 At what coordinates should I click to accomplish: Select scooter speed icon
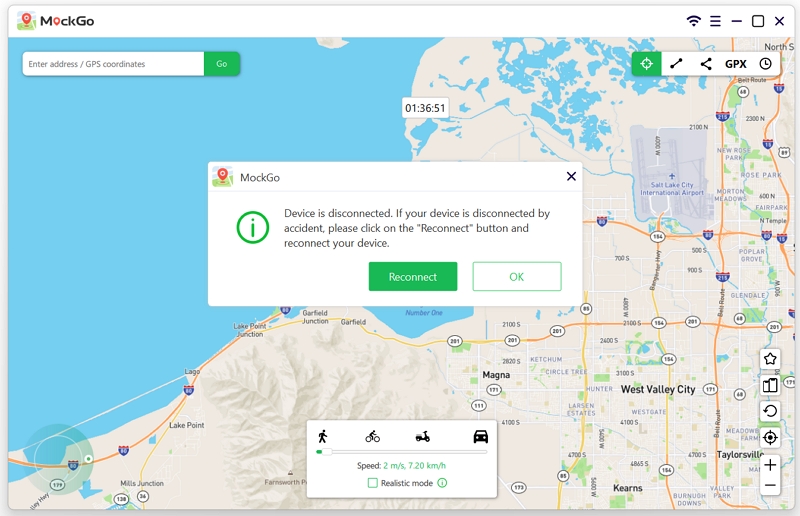click(x=422, y=436)
